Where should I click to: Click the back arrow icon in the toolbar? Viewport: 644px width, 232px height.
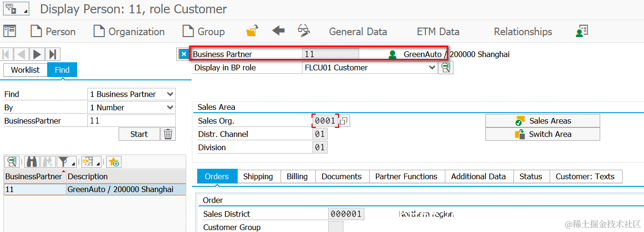[x=278, y=31]
